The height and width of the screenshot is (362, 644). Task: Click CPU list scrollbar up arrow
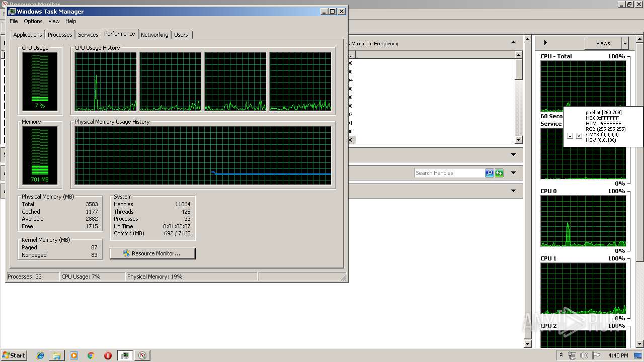pyautogui.click(x=519, y=54)
